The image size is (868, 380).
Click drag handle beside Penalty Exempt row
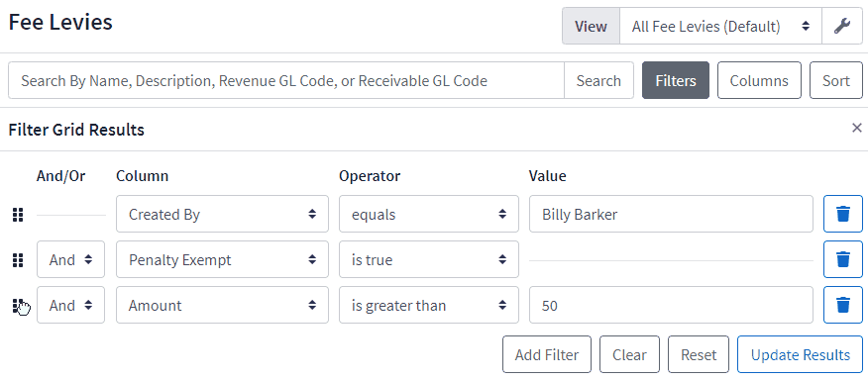tap(18, 260)
